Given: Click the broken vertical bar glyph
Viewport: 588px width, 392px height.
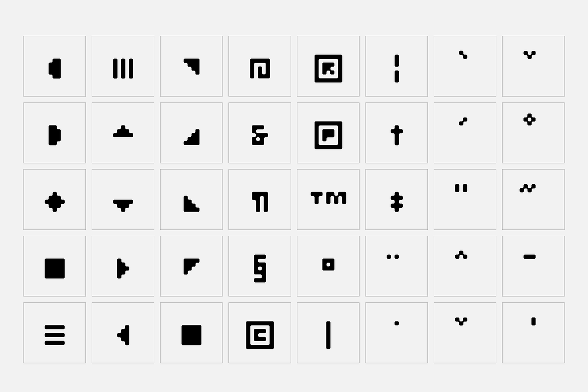Looking at the screenshot, I should click(396, 68).
